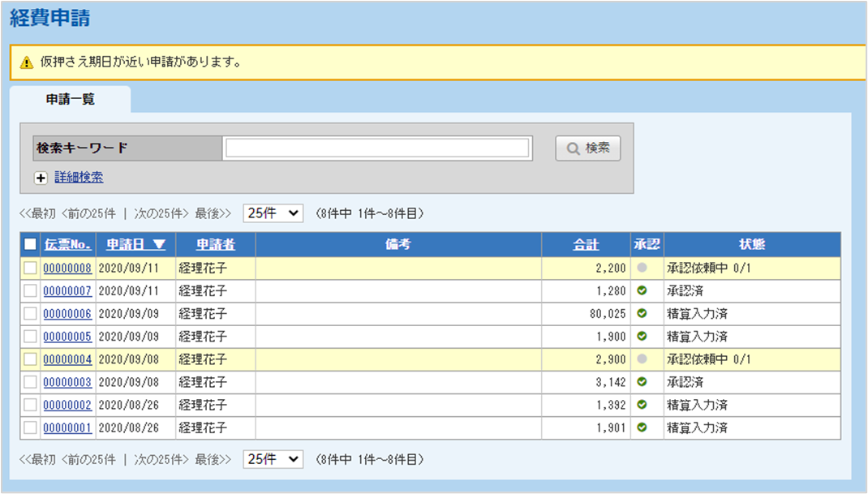Open voucher link 00000006
Screen dimensions: 868x494
(67, 314)
